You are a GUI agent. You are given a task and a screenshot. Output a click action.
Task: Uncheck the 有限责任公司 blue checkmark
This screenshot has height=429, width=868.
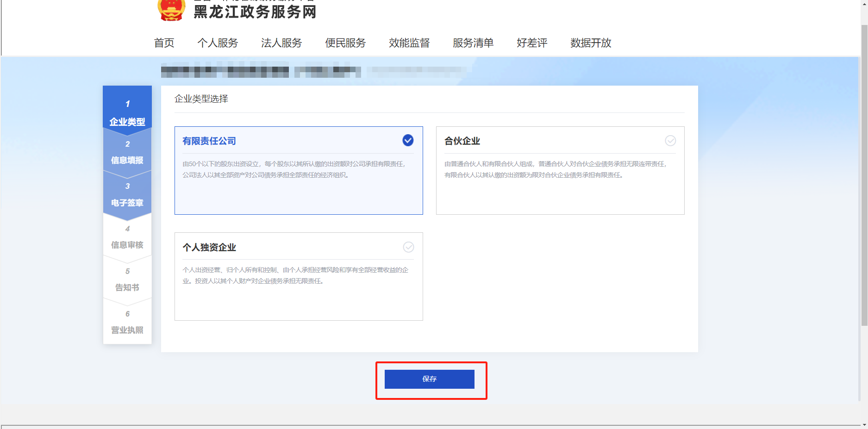(408, 140)
